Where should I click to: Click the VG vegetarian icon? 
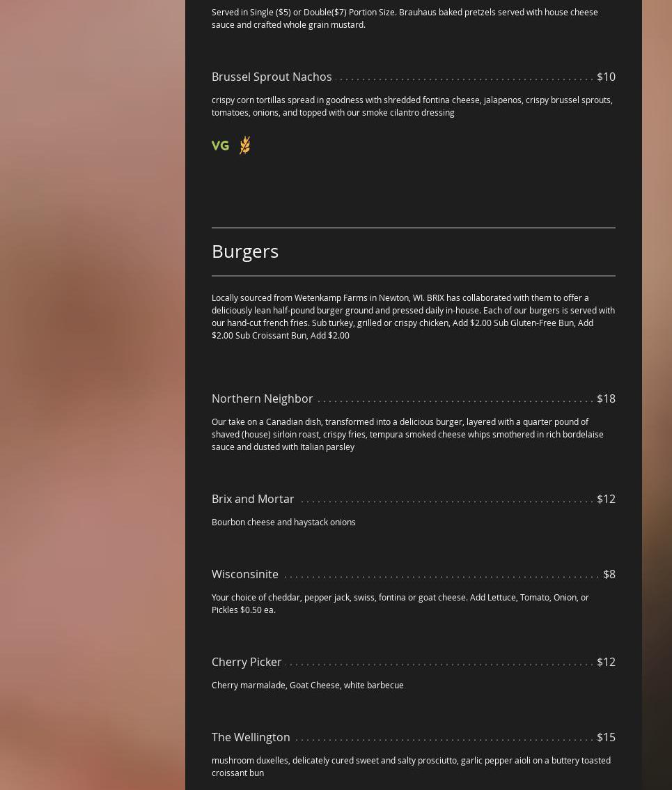click(220, 146)
